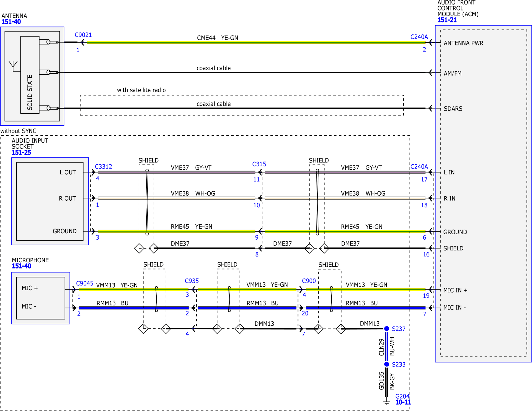Screen dimensions: 532x411
Task: Click the S233 splice dot
Action: pos(386,364)
